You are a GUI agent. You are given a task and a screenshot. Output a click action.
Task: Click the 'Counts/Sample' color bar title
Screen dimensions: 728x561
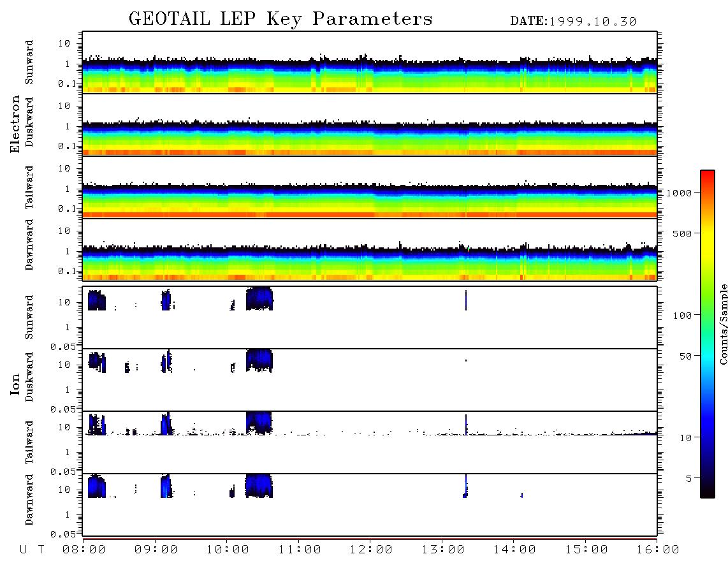(723, 324)
